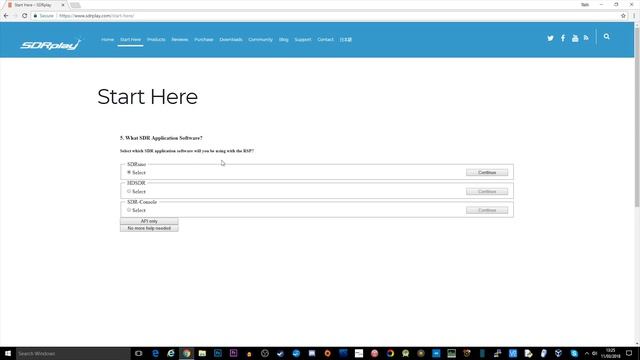Click Continue in the HDSDR row

(x=487, y=191)
